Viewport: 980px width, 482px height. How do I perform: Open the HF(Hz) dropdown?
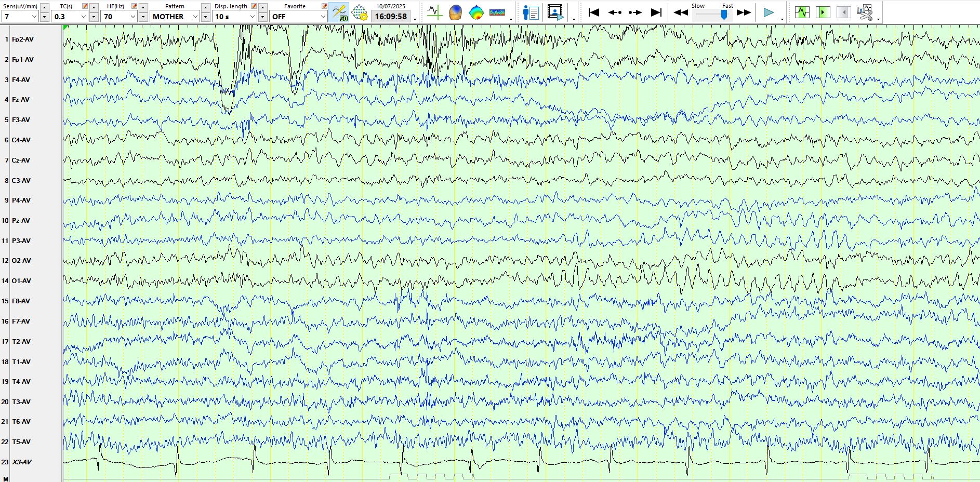(x=119, y=17)
